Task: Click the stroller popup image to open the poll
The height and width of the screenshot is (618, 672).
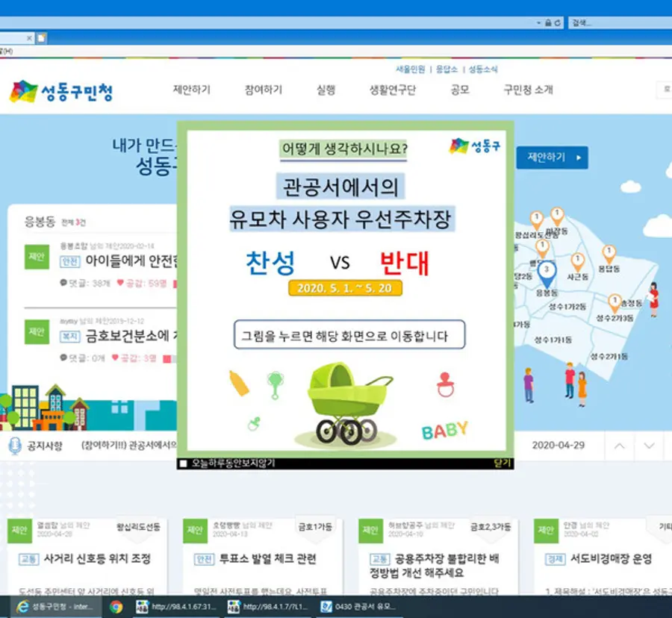Action: (x=346, y=290)
